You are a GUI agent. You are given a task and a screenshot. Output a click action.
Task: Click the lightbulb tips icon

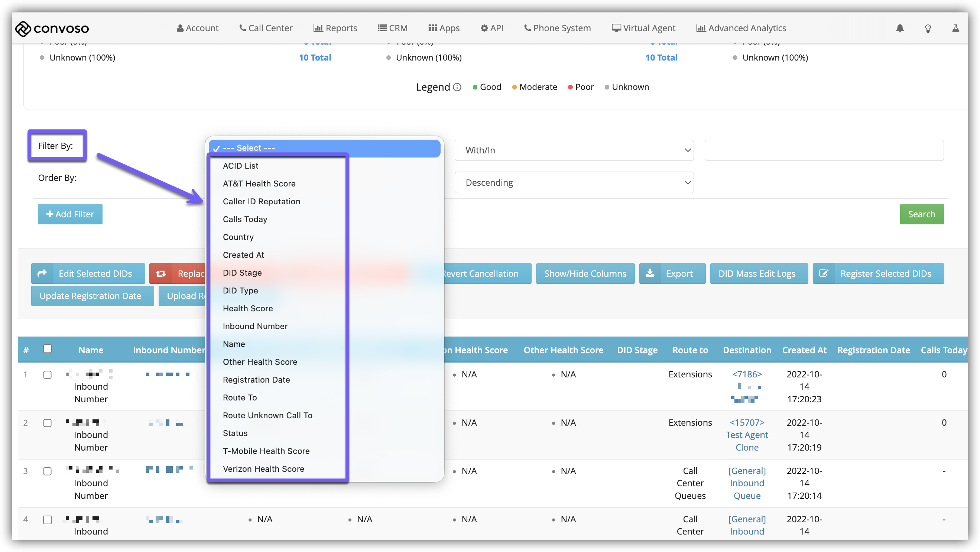pos(928,29)
